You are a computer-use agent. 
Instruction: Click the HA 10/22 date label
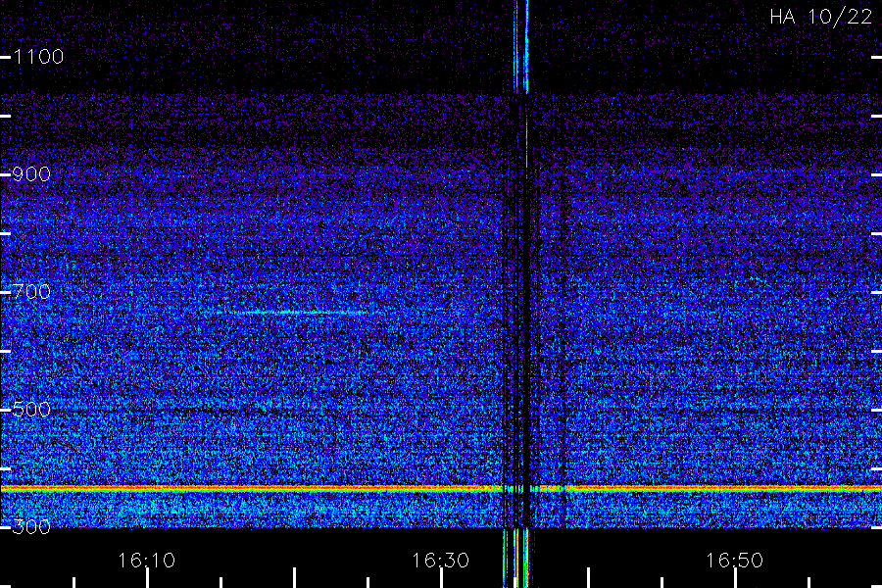[x=820, y=17]
